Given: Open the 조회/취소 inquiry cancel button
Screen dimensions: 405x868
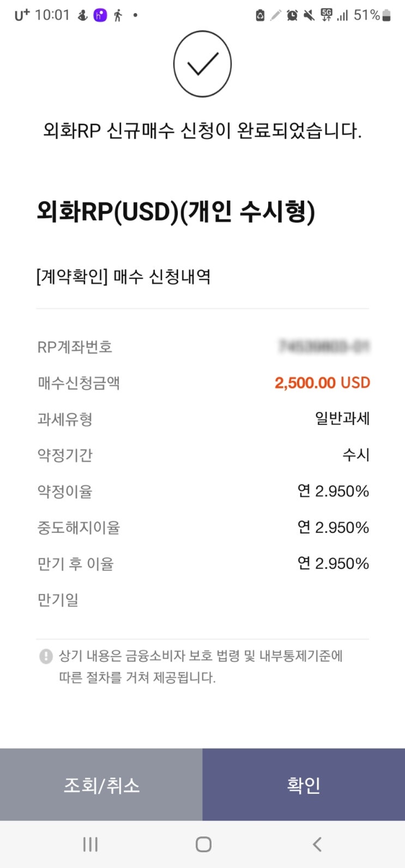Looking at the screenshot, I should click(x=101, y=784).
